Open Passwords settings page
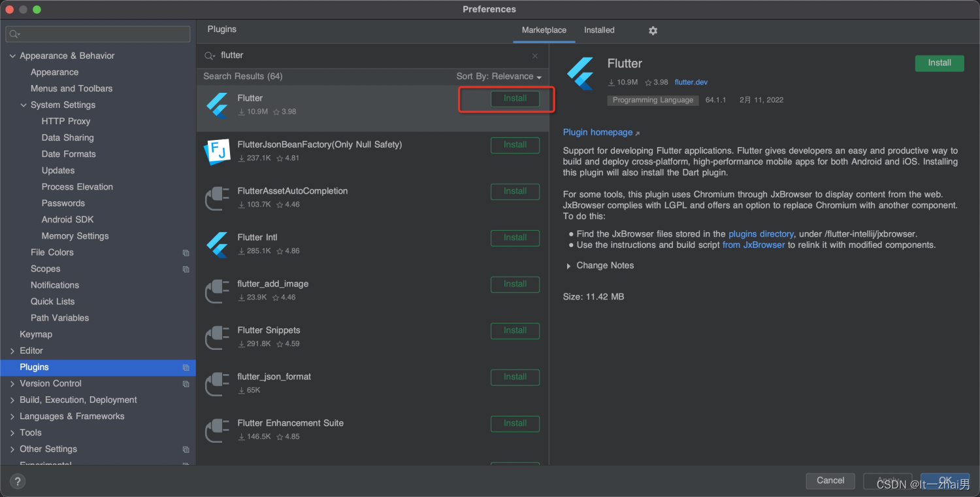980x497 pixels. (x=63, y=203)
